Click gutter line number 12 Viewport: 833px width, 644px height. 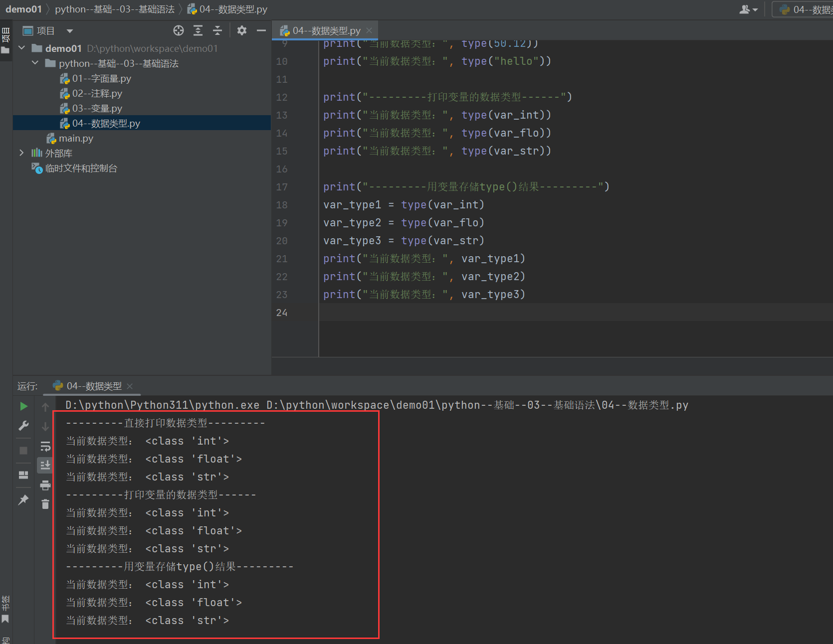(x=282, y=97)
